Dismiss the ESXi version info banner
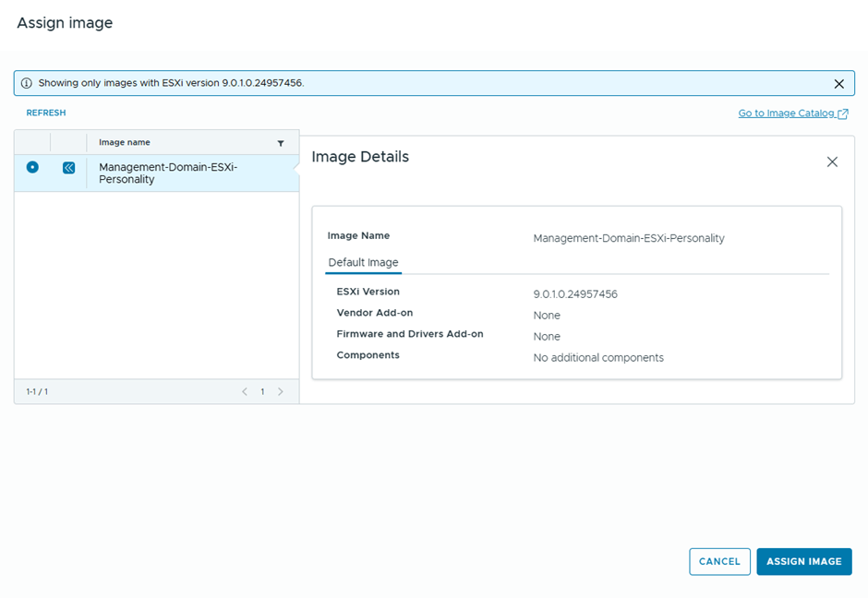 [838, 83]
